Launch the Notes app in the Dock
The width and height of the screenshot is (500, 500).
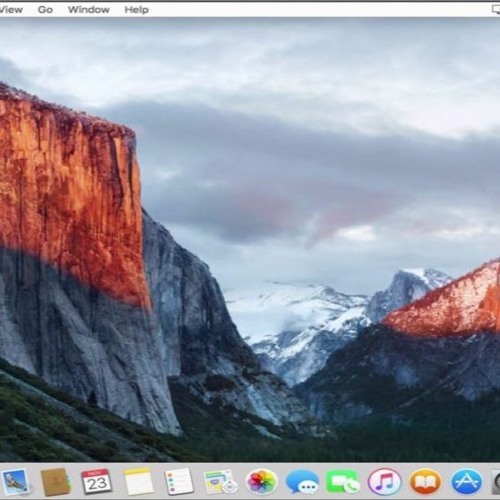pos(138,481)
